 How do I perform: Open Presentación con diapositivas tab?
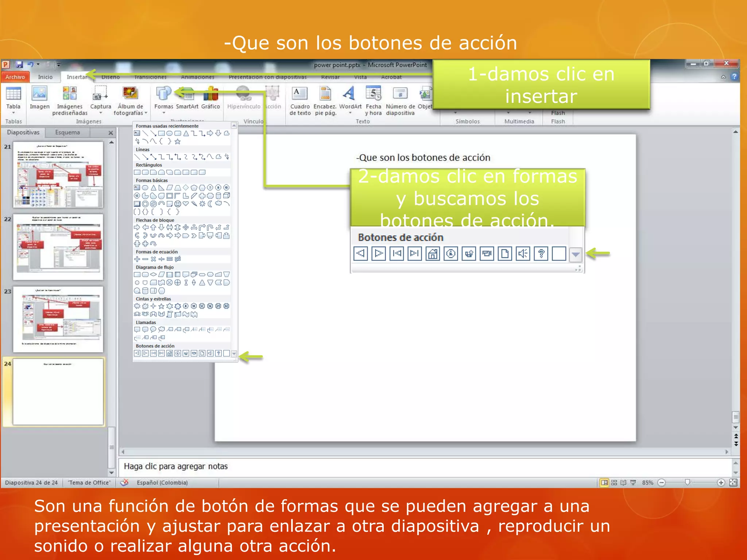(268, 77)
